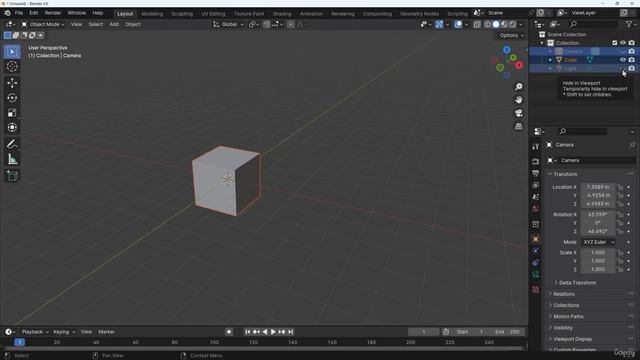Expand the Cube item in outliner
The height and width of the screenshot is (360, 640).
click(x=550, y=60)
